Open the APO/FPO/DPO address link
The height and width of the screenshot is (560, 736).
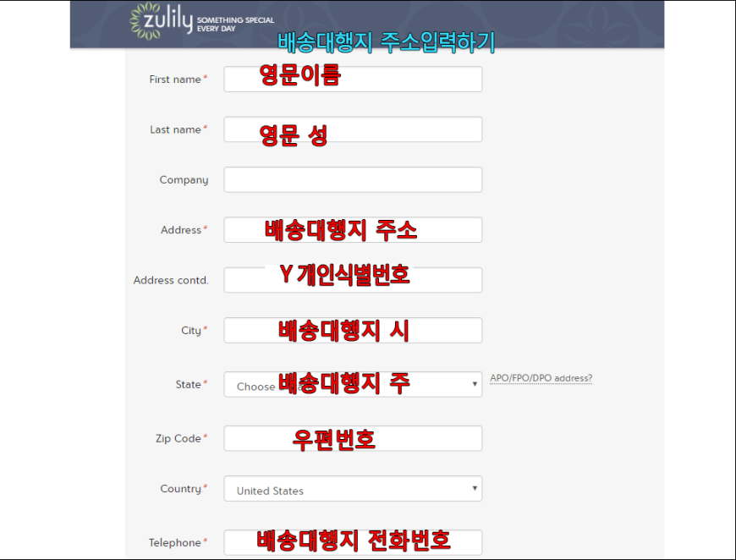541,378
